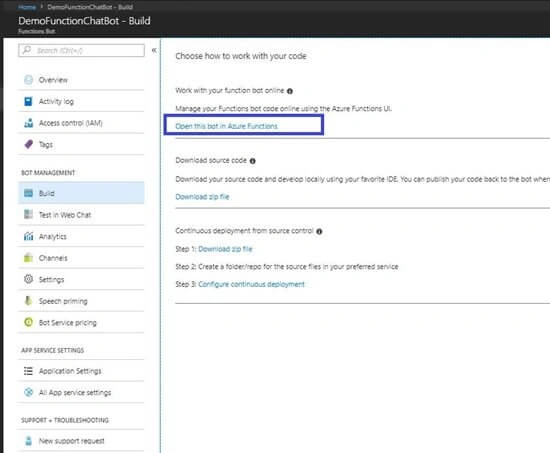
Task: Go to Home in the breadcrumb
Action: click(27, 7)
